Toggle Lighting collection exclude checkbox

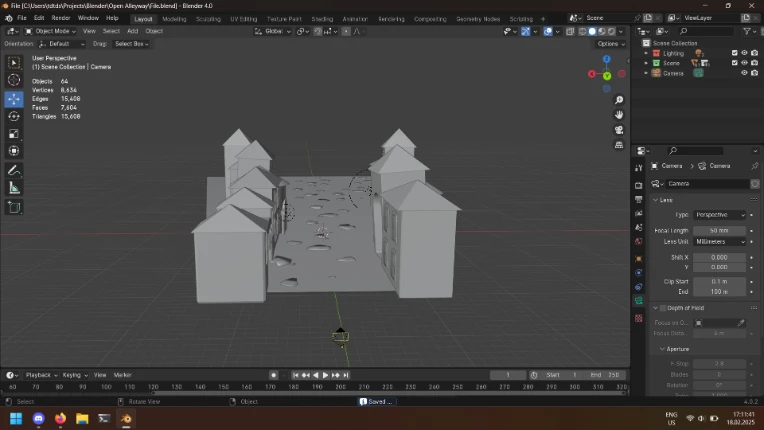pos(735,53)
